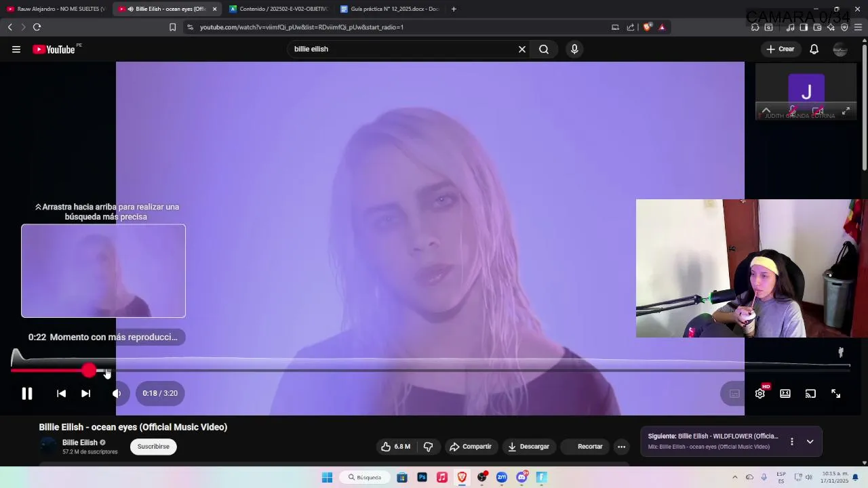Viewport: 868px width, 488px height.
Task: Toggle theater mode
Action: pyautogui.click(x=785, y=393)
